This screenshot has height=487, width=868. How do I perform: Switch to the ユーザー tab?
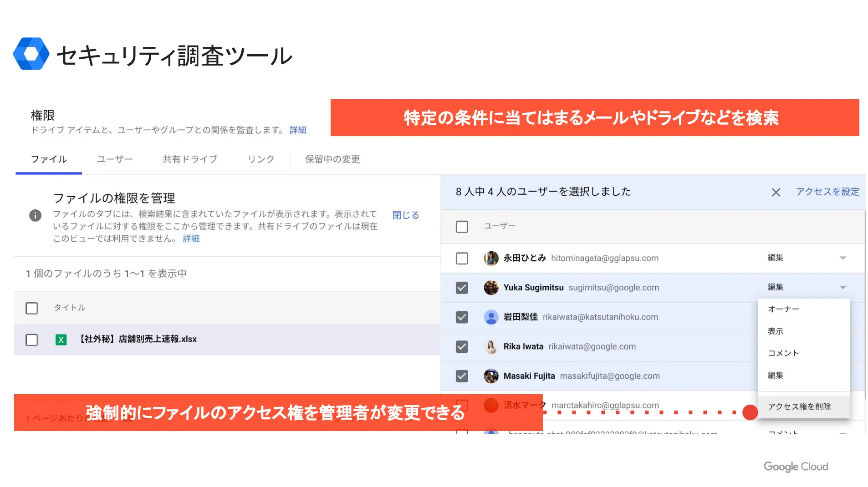click(x=115, y=159)
